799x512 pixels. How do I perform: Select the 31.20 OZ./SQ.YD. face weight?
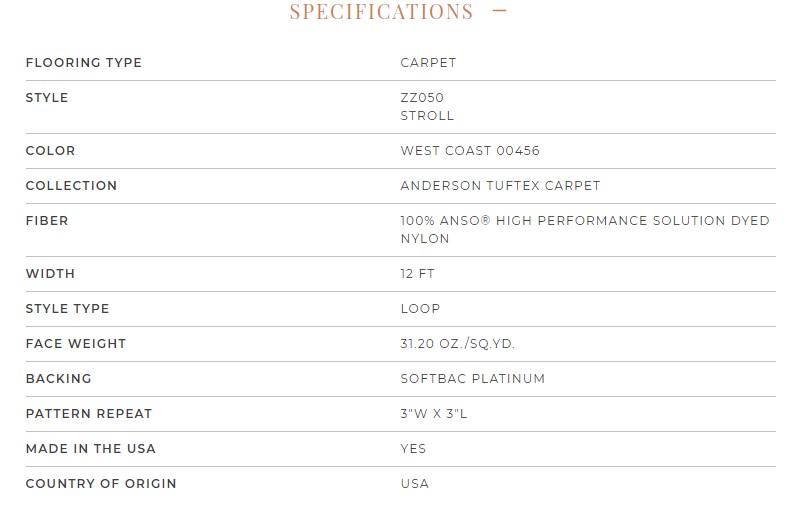point(458,344)
